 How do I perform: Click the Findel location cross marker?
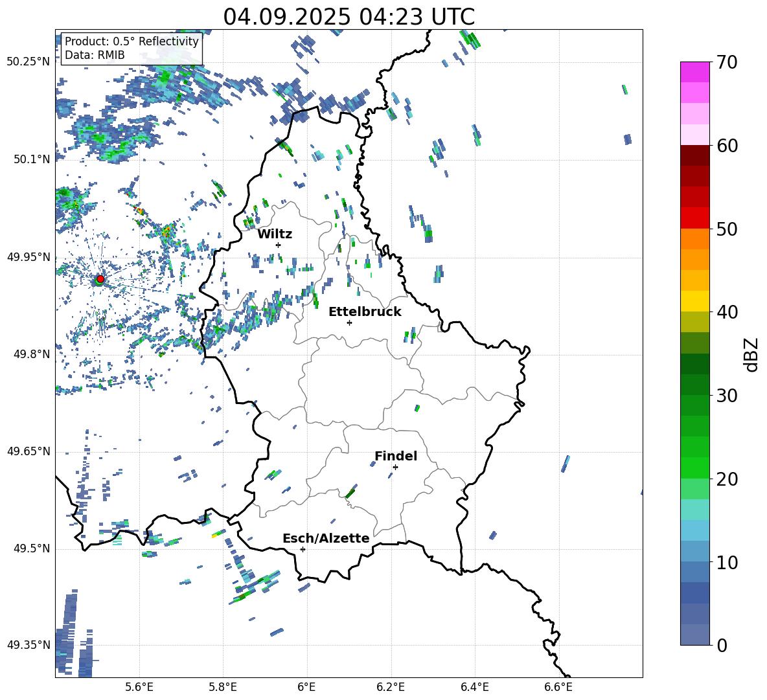coord(395,468)
